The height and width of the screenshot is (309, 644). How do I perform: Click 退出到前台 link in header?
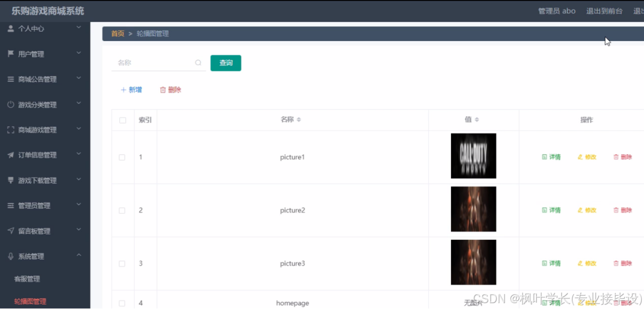pyautogui.click(x=605, y=11)
